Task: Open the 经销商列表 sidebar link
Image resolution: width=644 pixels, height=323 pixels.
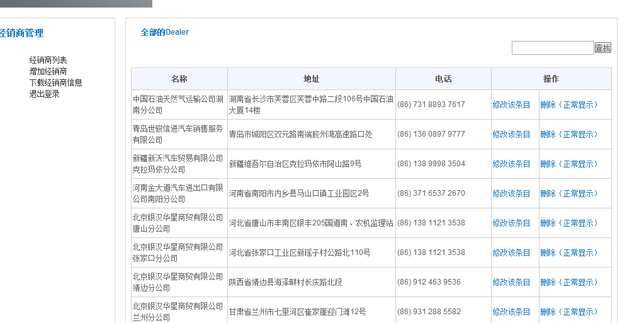Action: 48,60
